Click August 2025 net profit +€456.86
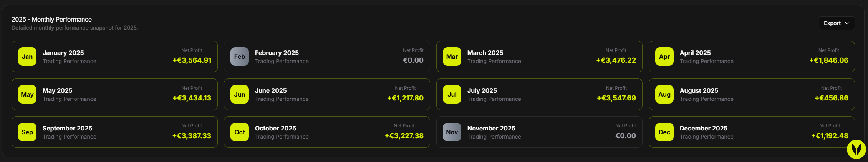Screen dimensions: 868x162 coord(832,98)
